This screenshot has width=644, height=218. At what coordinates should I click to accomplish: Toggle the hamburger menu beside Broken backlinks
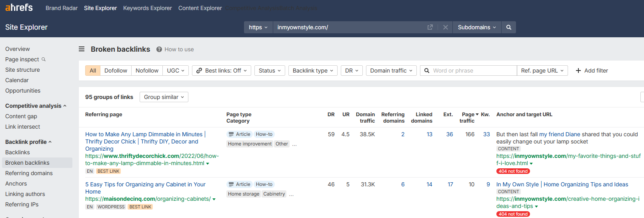82,49
